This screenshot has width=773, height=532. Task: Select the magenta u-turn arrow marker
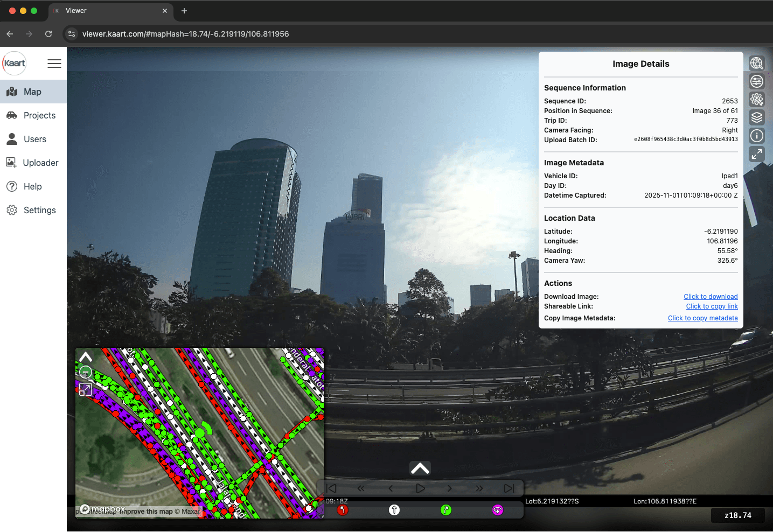pyautogui.click(x=497, y=509)
